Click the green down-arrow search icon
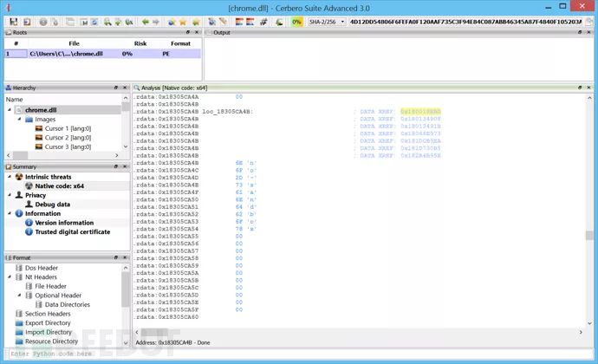The height and width of the screenshot is (364, 598). coord(118,23)
